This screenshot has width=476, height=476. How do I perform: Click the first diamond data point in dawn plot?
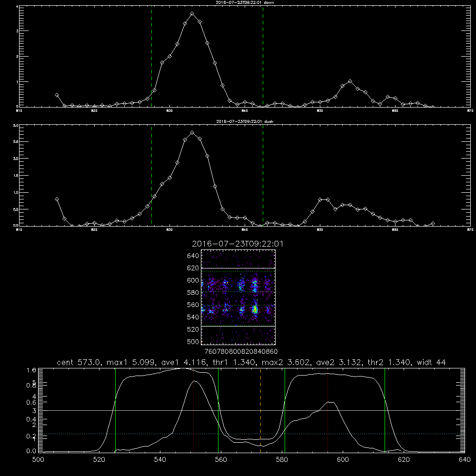[x=57, y=95]
